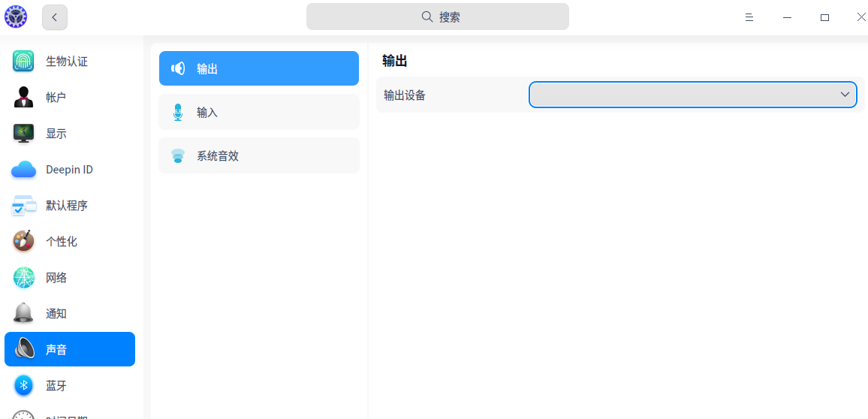This screenshot has height=419, width=868.
Task: Open Deepin ID cloud icon
Action: [23, 170]
